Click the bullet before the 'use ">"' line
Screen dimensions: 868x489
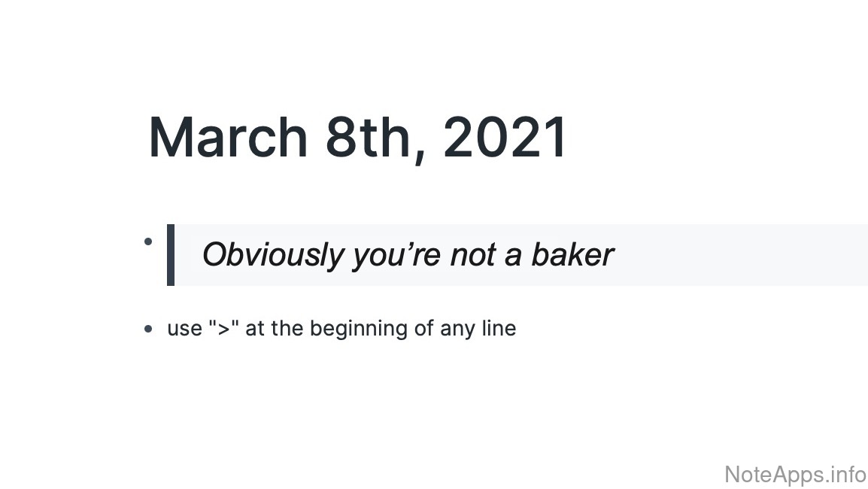pyautogui.click(x=148, y=329)
